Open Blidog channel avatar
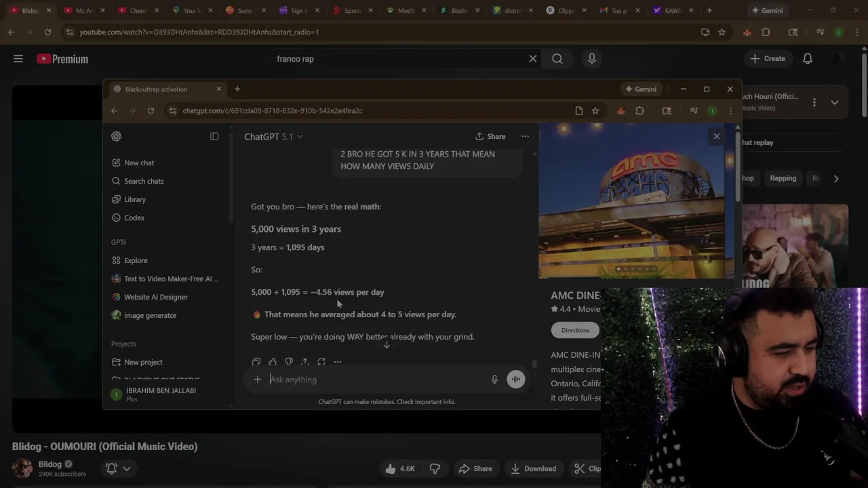 click(x=22, y=468)
